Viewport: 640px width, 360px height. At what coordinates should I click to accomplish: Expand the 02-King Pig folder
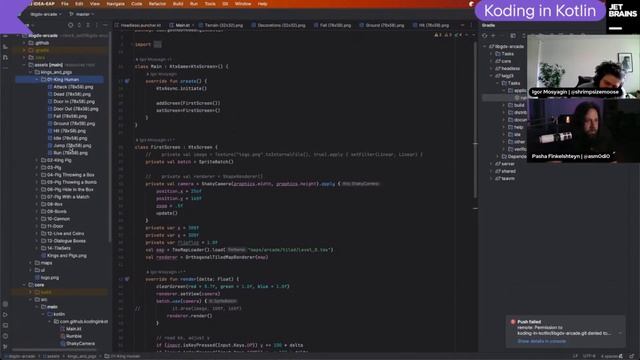[37, 160]
